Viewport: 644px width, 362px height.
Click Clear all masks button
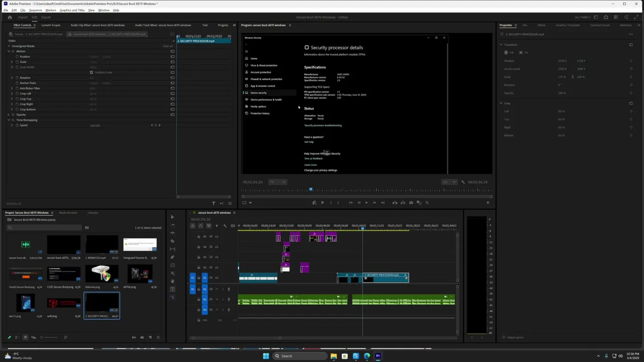click(x=168, y=46)
